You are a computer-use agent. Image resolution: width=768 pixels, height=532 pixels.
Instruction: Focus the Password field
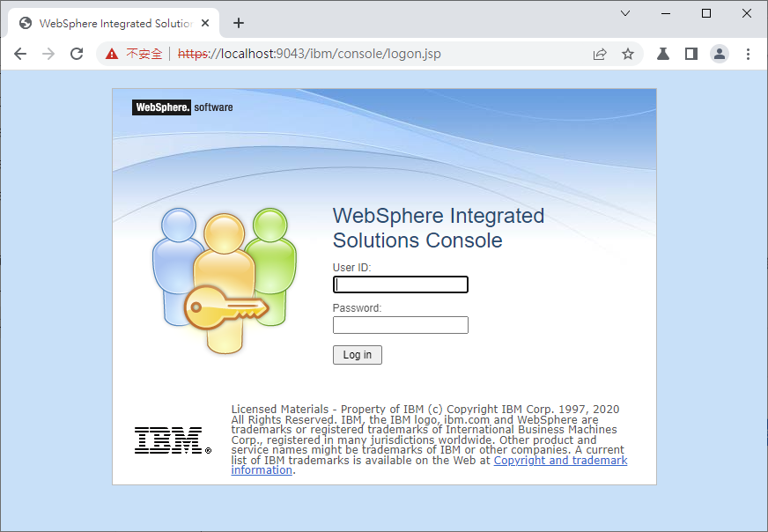coord(401,325)
